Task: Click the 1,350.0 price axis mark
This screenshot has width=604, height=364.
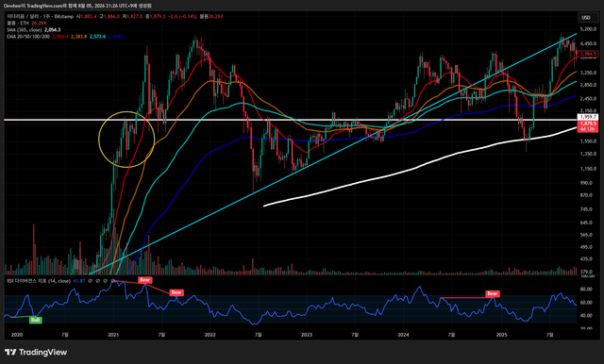Action: pos(588,154)
